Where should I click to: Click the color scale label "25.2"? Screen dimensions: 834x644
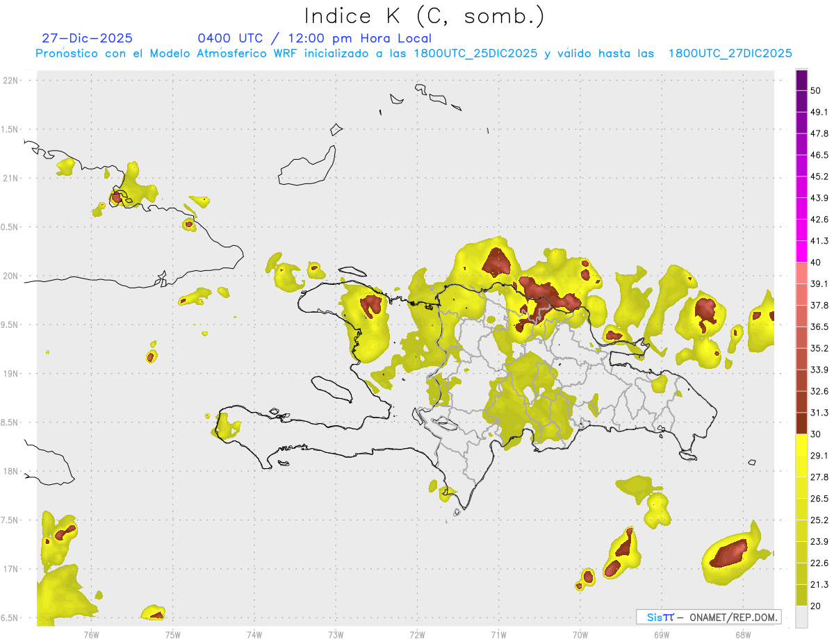(819, 520)
